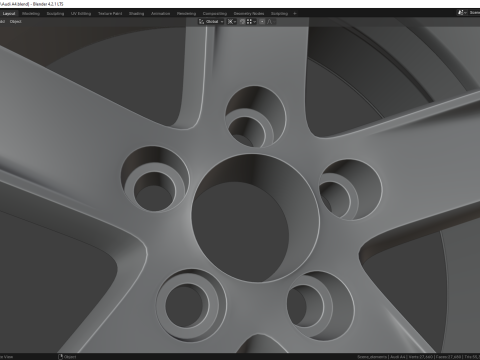This screenshot has height=360, width=480.
Task: Open the Texture Paint workspace tab
Action: click(110, 14)
